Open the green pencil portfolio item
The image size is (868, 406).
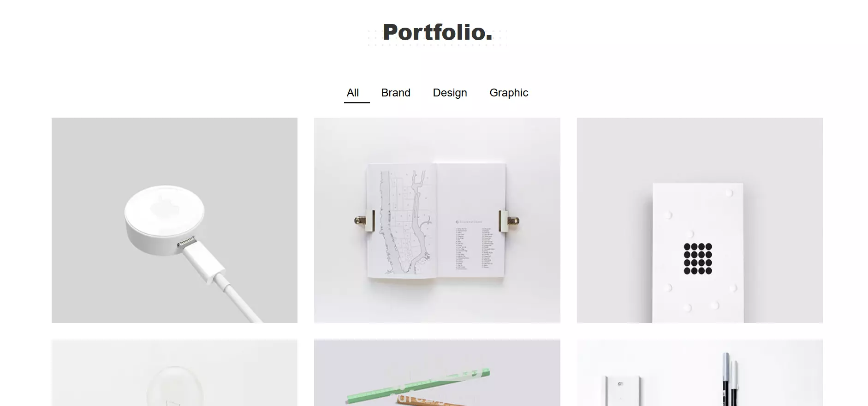tap(437, 373)
